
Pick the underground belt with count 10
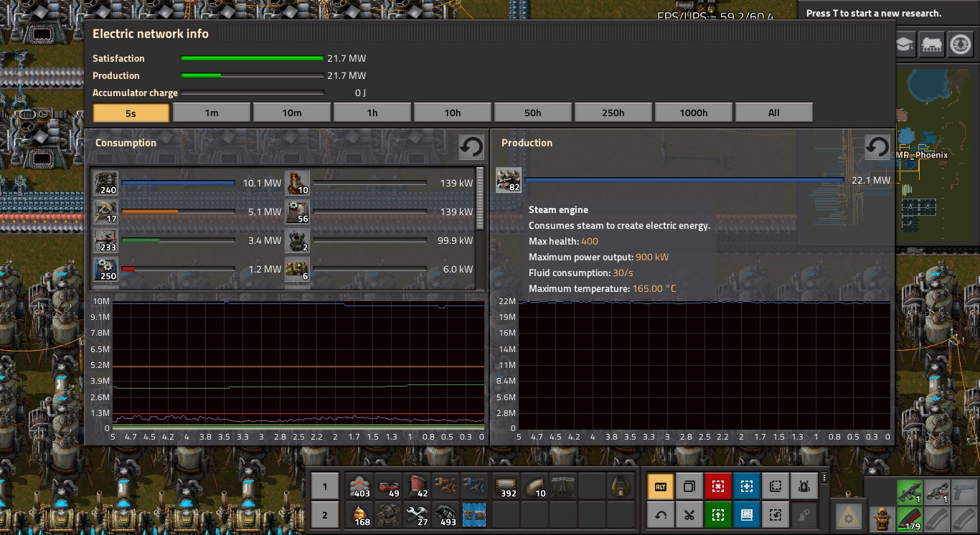(x=534, y=486)
